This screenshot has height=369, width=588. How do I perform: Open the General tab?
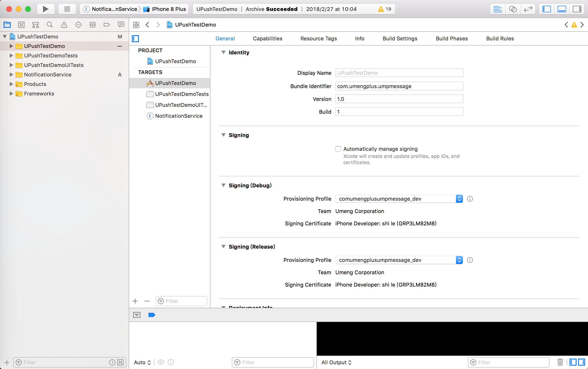[x=225, y=38]
